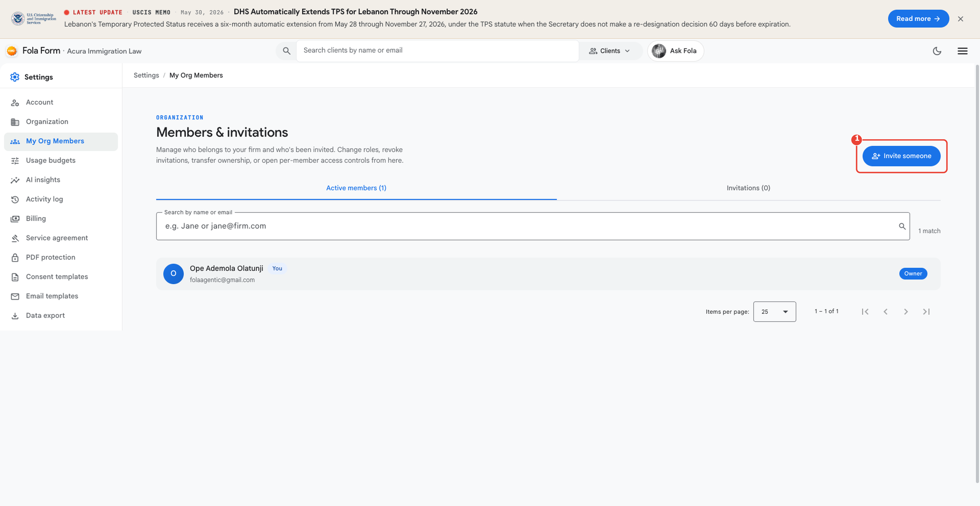Click the Ask Fola avatar image

pyautogui.click(x=659, y=50)
